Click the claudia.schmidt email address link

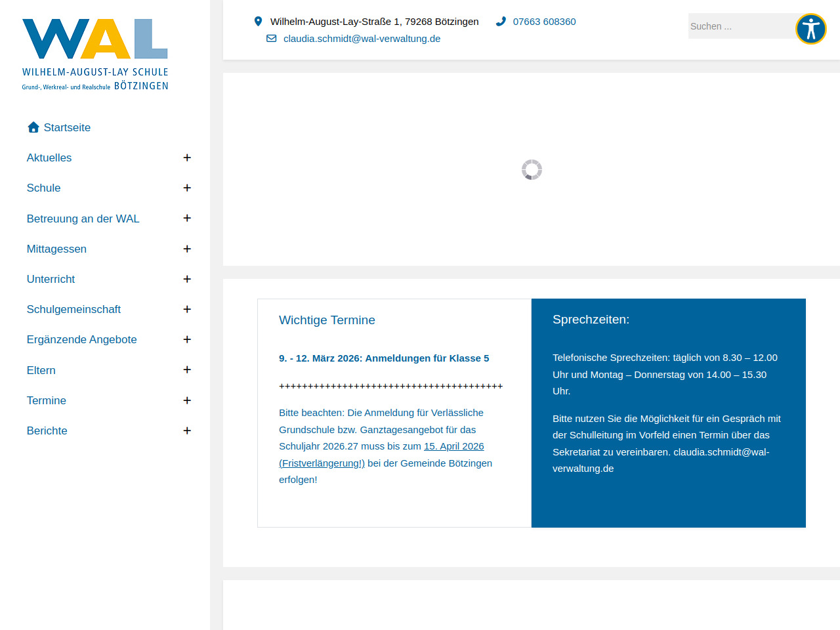tap(362, 39)
